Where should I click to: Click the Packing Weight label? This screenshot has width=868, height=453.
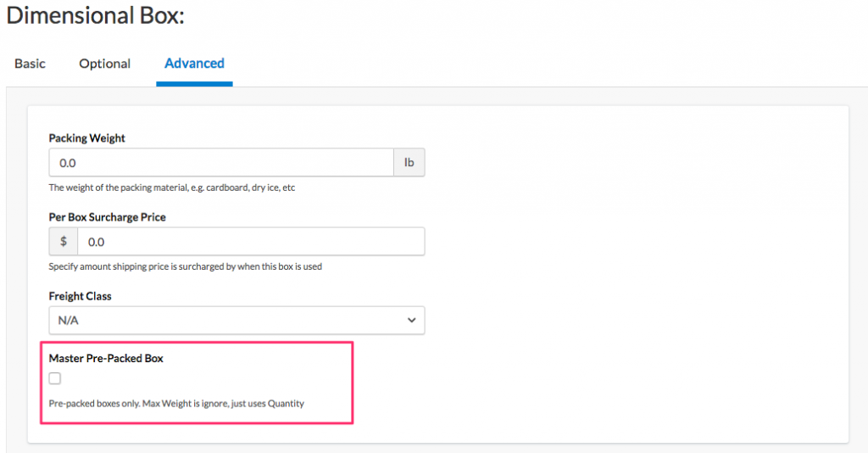[x=87, y=138]
